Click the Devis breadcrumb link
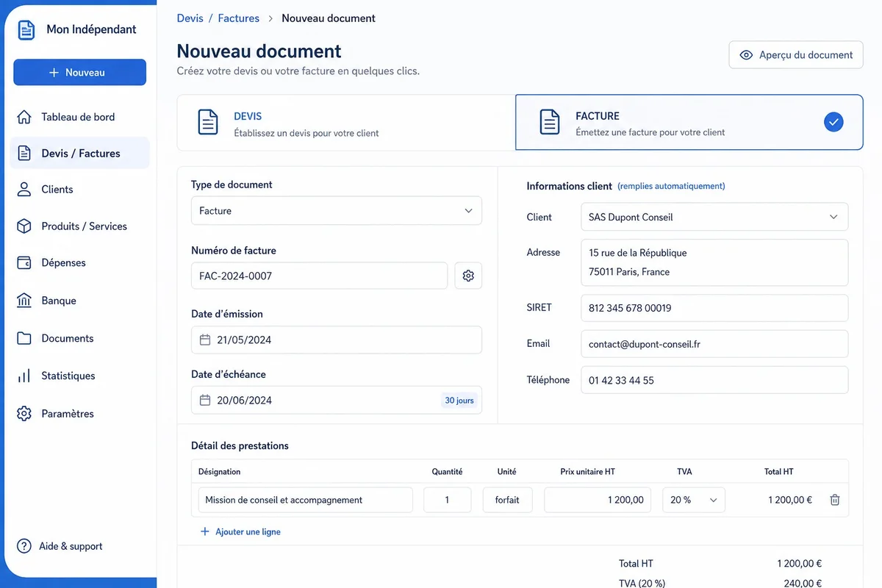882x588 pixels. pos(190,18)
